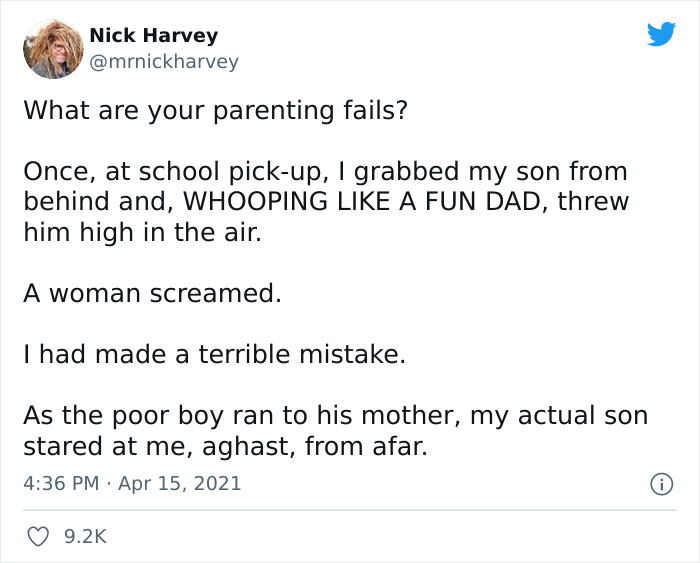Click the word "behind" in the tweet
Screen dimensions: 700x563
click(62, 201)
